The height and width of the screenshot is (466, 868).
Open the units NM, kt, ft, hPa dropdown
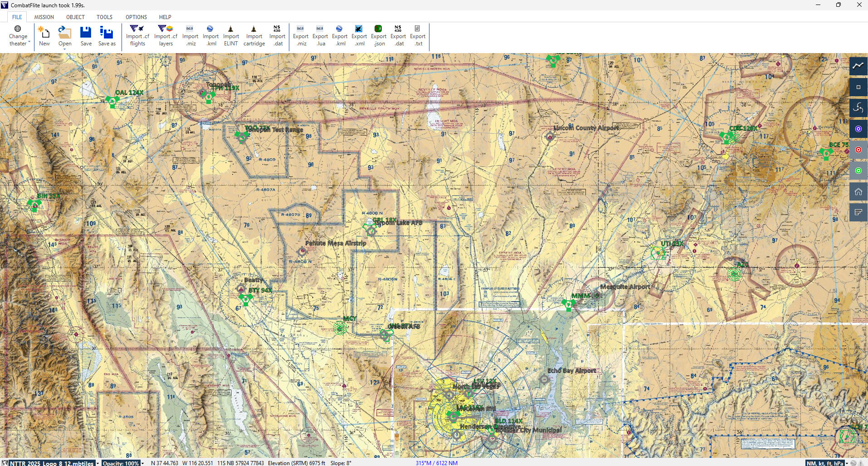point(827,463)
